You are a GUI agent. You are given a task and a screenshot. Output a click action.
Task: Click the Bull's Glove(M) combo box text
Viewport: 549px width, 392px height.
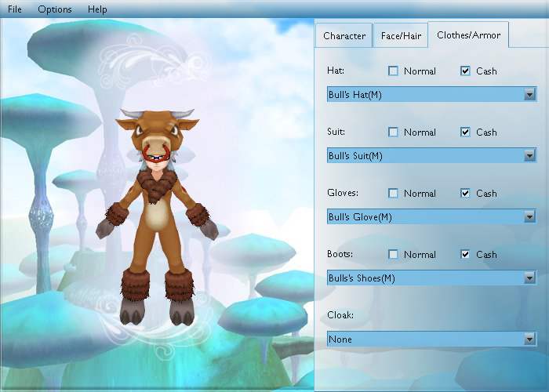tap(360, 217)
